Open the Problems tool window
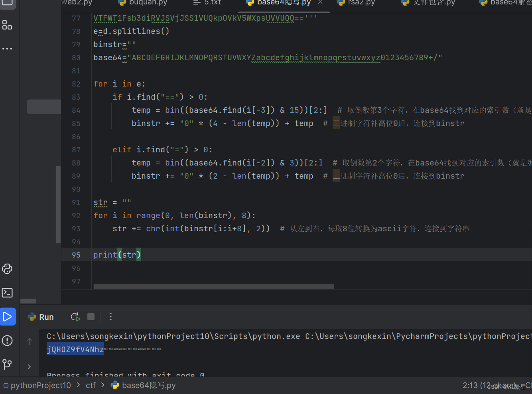This screenshot has height=394, width=532. click(x=7, y=341)
